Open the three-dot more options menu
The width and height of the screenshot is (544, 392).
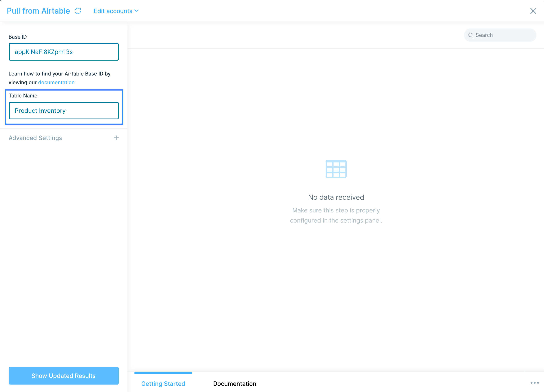[x=534, y=383]
